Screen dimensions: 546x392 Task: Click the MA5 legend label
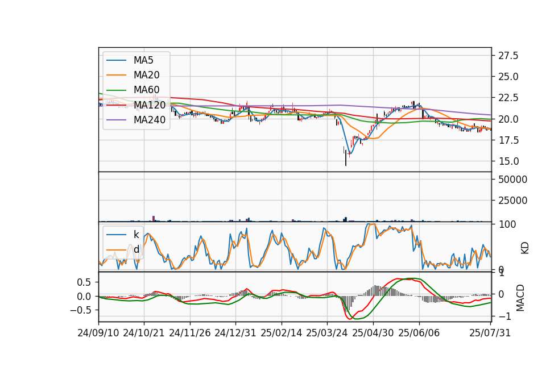pos(143,60)
